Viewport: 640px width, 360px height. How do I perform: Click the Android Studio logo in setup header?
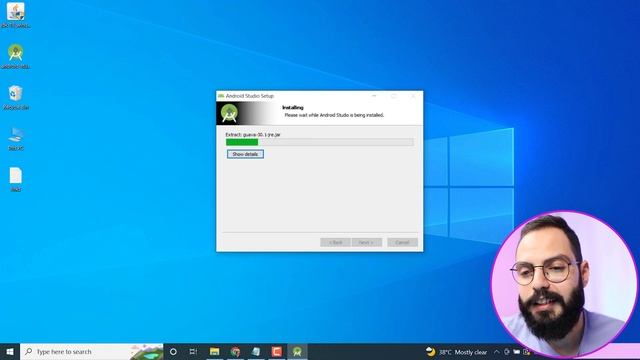coord(229,113)
